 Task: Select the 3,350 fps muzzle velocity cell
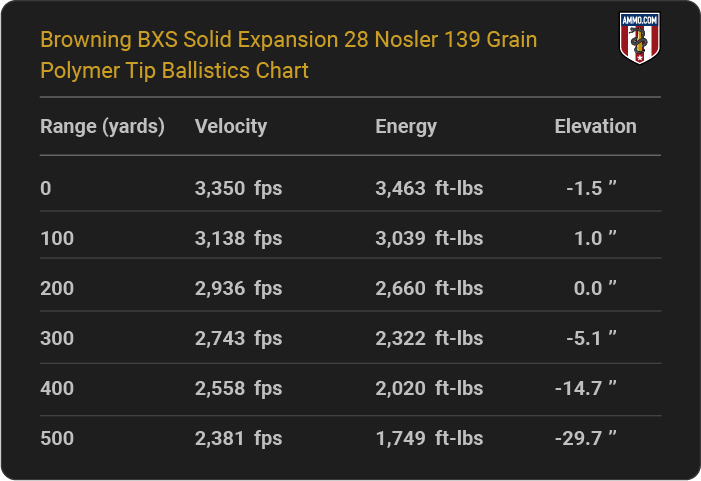[238, 188]
